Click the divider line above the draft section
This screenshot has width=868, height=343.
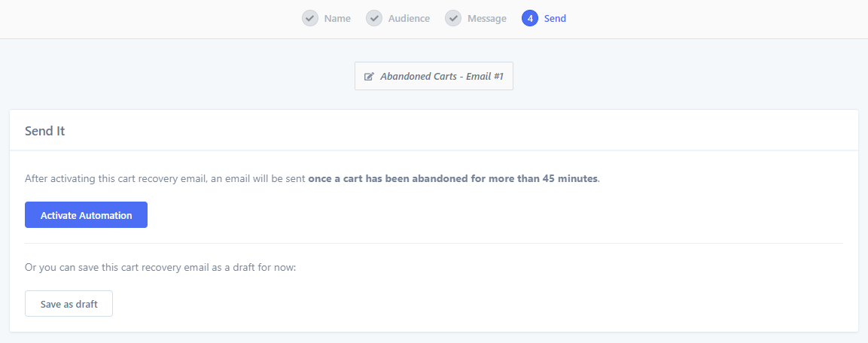tap(434, 244)
